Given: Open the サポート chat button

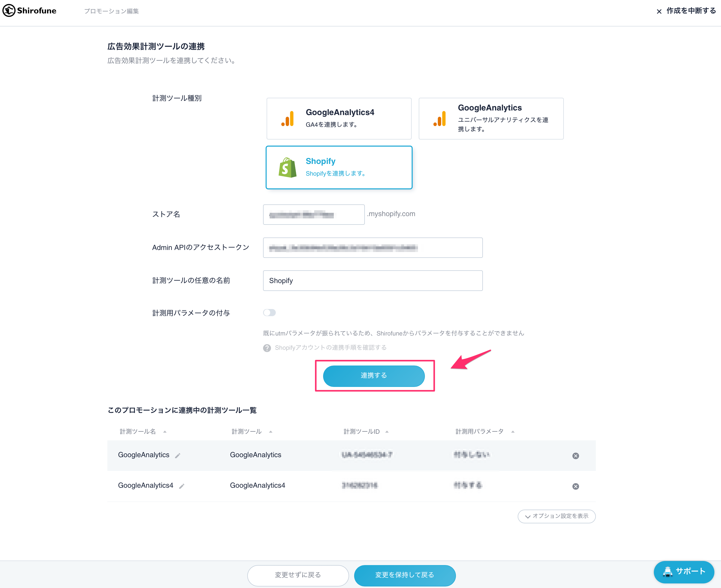Looking at the screenshot, I should coord(684,572).
